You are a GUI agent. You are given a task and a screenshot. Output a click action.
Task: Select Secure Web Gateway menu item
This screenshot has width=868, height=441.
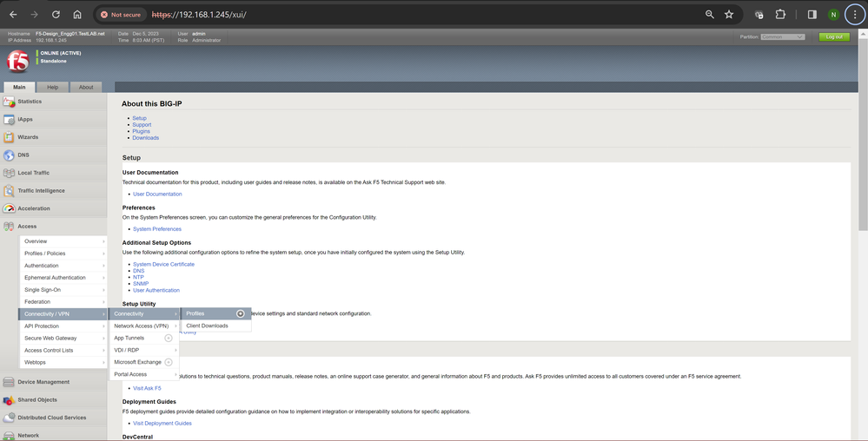click(x=63, y=338)
